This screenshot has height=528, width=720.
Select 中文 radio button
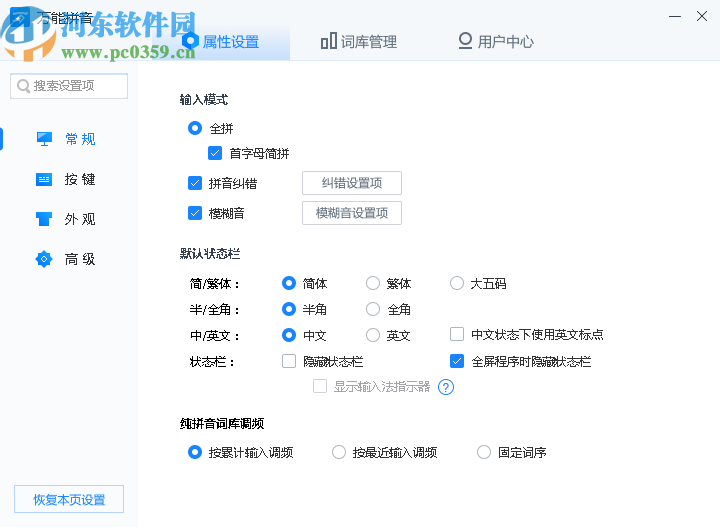(289, 335)
